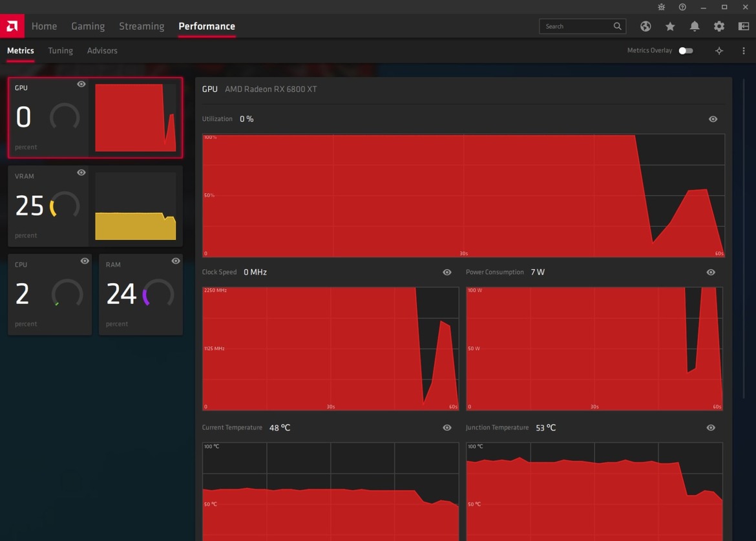756x541 pixels.
Task: Open settings gear icon
Action: (x=719, y=27)
